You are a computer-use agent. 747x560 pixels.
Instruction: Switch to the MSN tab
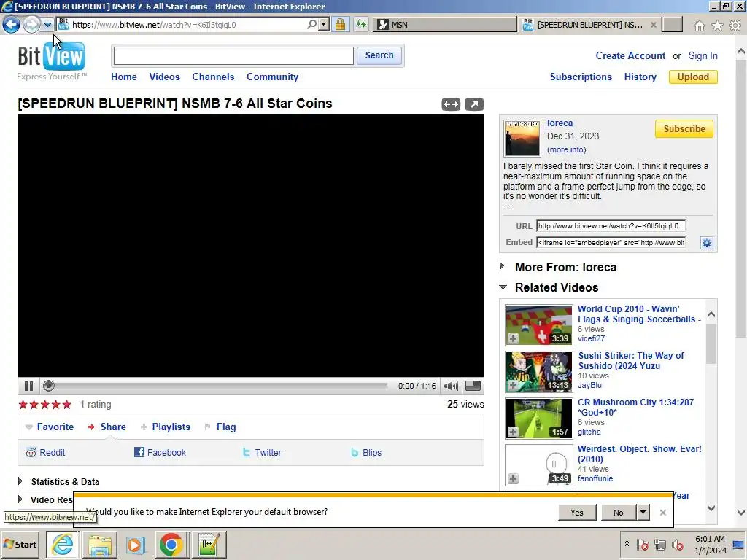[x=445, y=24]
